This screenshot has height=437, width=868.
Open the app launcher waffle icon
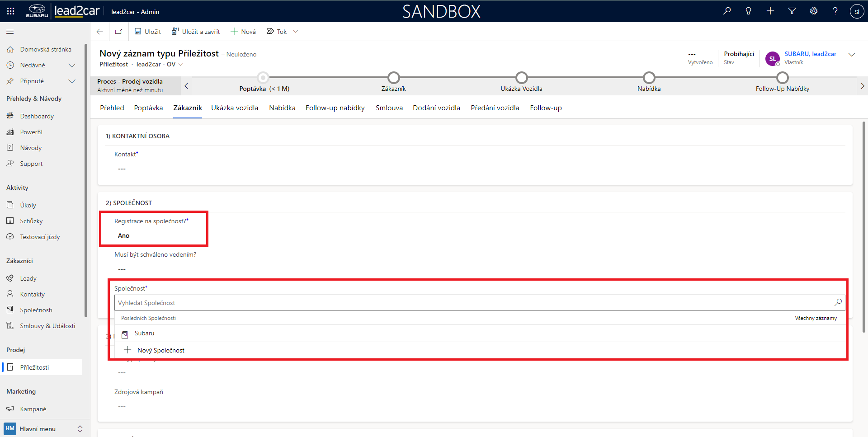pos(10,11)
